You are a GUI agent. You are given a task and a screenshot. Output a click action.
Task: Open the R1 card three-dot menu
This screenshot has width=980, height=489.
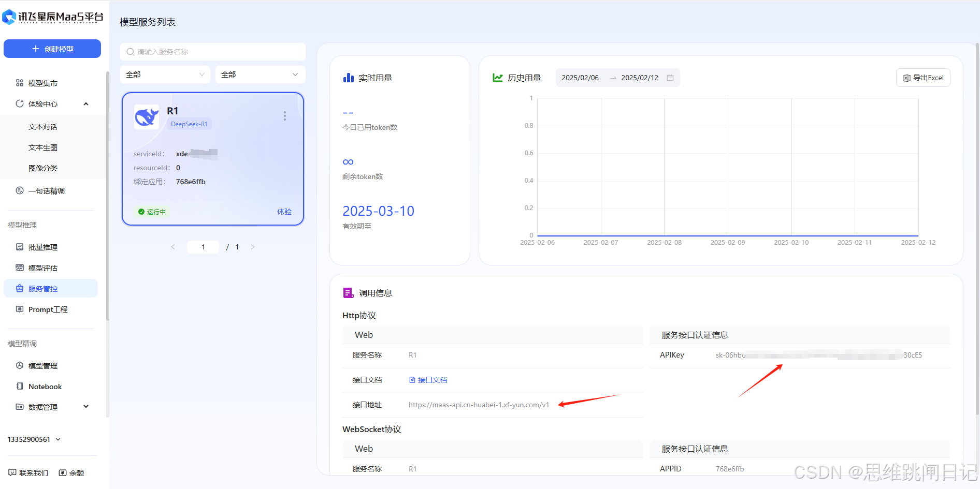[x=284, y=116]
